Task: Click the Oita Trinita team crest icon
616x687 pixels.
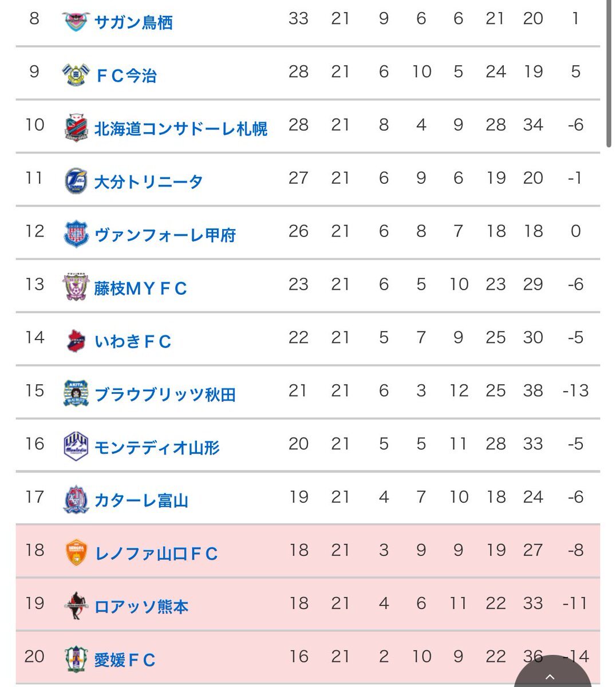Action: tap(76, 181)
